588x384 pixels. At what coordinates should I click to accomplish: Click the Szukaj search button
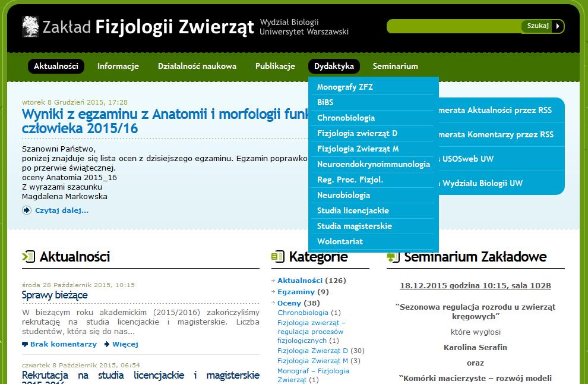[538, 26]
